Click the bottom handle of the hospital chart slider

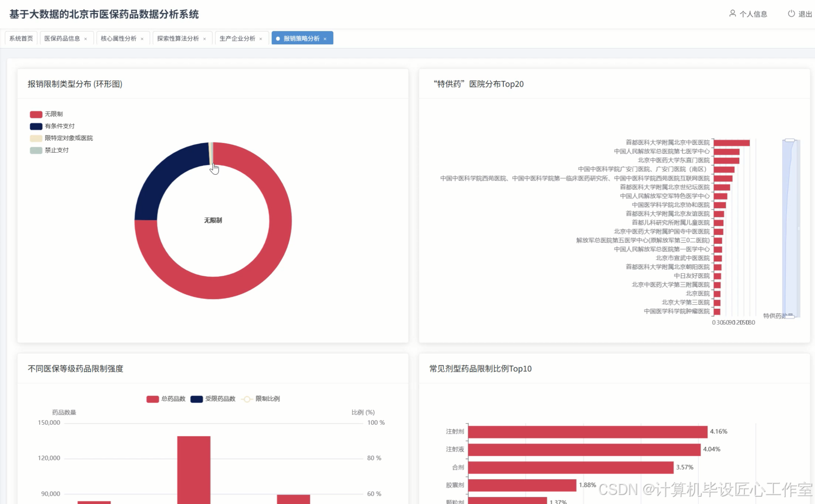790,316
